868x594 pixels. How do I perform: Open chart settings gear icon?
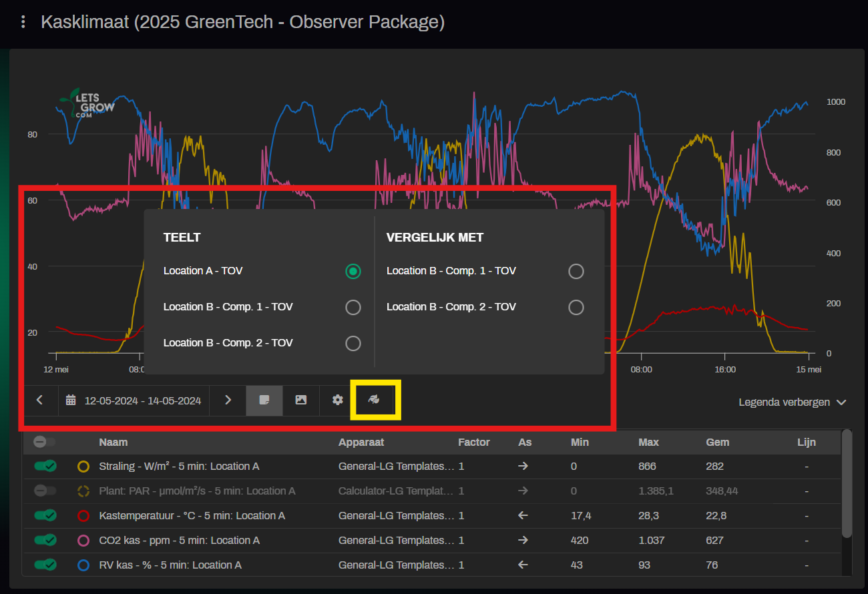[338, 400]
